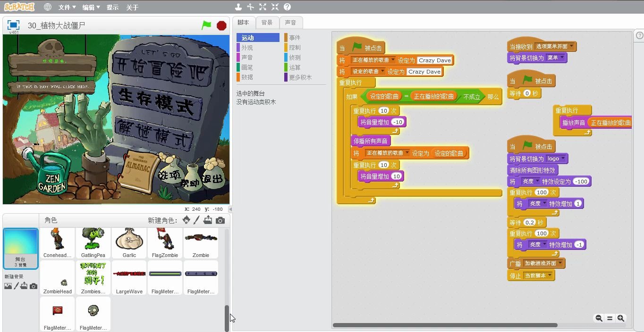The image size is (644, 332).
Task: Switch to the 脚本 tab
Action: [243, 22]
